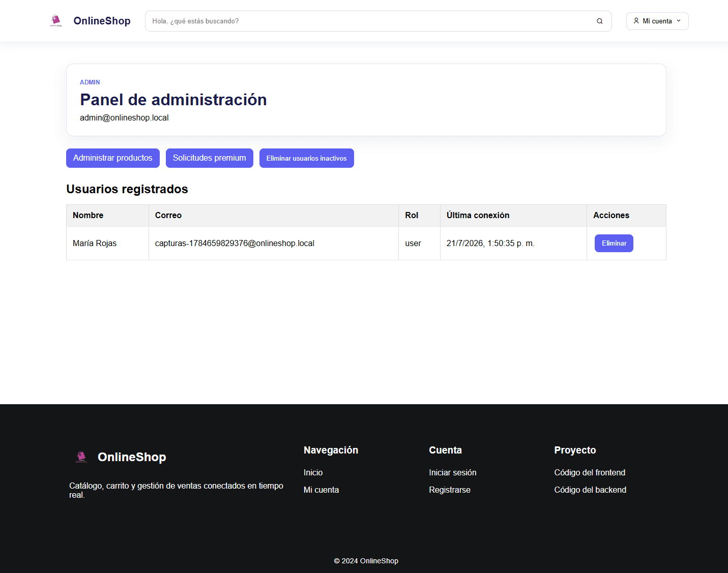Click the search magnifier icon
The image size is (728, 573).
[600, 21]
